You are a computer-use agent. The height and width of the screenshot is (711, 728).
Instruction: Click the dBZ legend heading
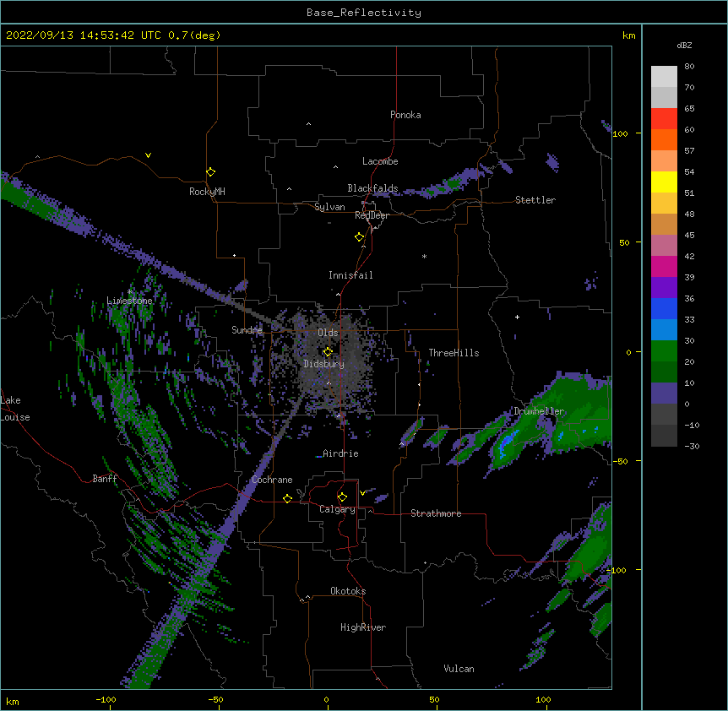[684, 45]
